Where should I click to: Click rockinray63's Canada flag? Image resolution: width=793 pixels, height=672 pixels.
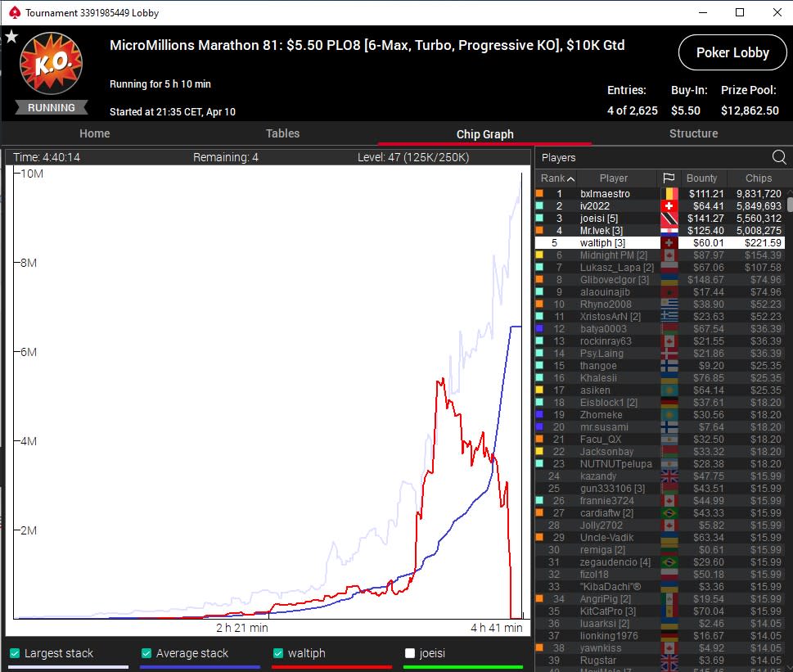669,341
